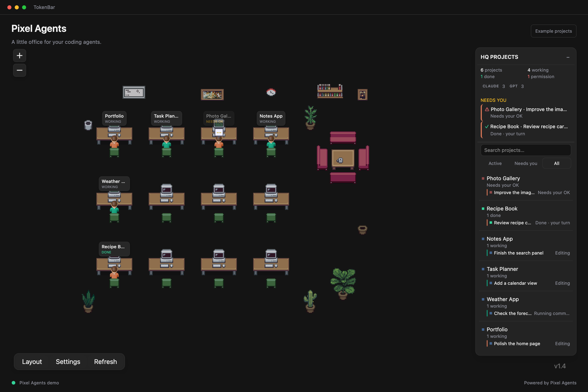Click the whiteboard on the office wall
Screen dimensions: 588x392
(x=134, y=92)
